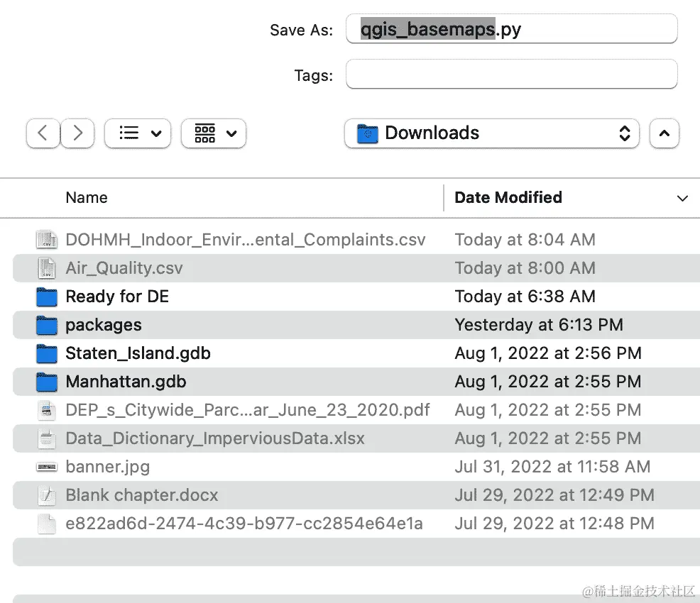700x603 pixels.
Task: Go forward with the right arrow button
Action: 77,133
